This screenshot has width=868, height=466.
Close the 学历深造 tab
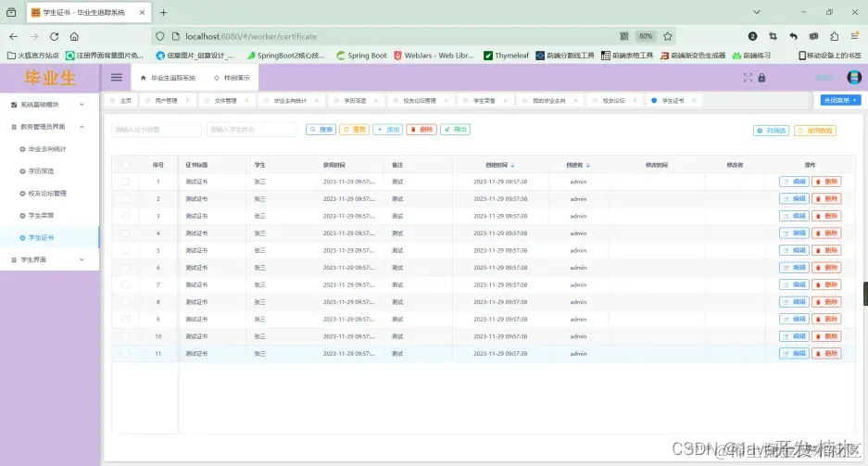(x=376, y=101)
